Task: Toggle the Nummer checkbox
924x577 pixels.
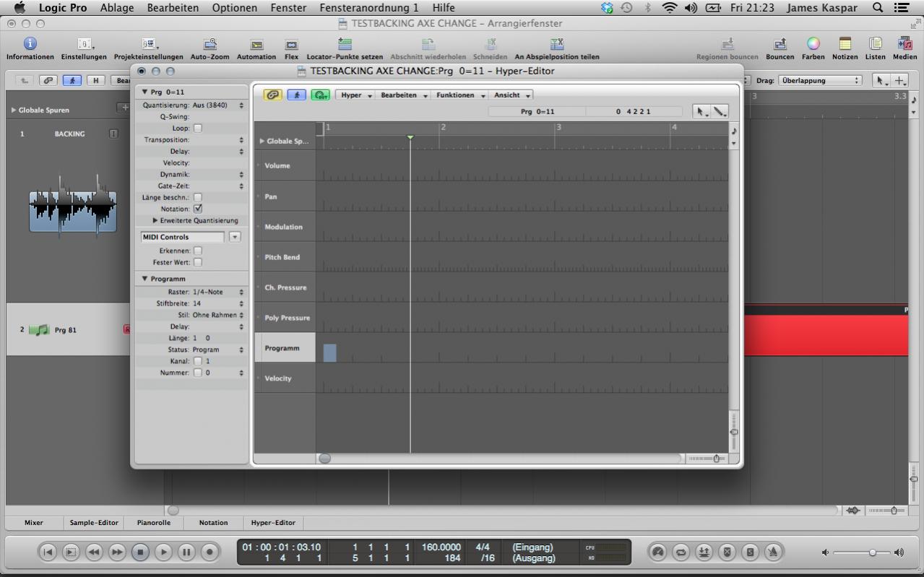Action: point(198,373)
